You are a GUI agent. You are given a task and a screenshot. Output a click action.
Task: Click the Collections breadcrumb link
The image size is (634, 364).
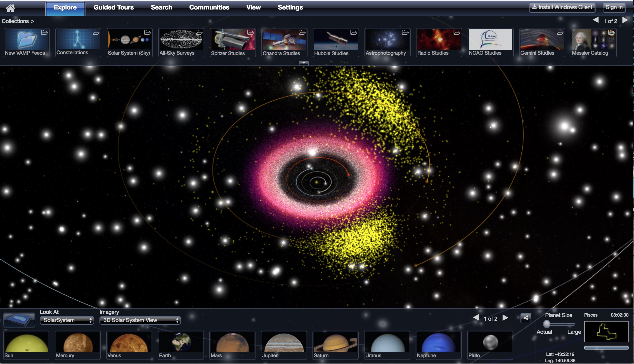[x=18, y=21]
